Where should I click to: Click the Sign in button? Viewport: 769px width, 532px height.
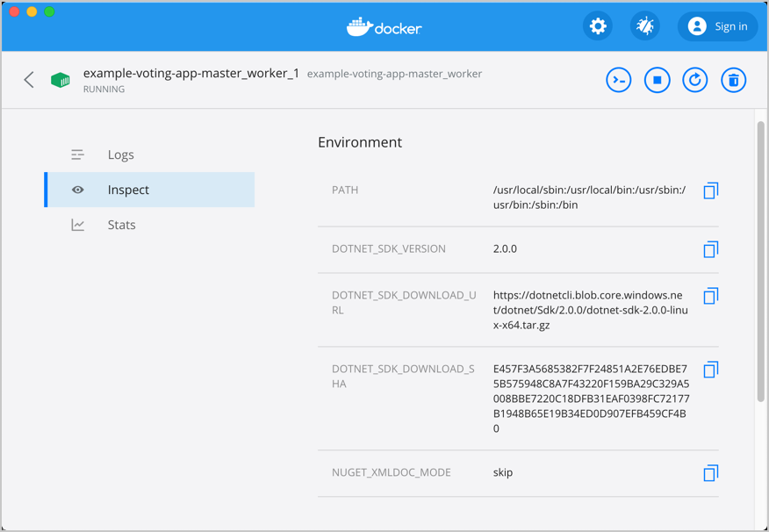coord(717,26)
